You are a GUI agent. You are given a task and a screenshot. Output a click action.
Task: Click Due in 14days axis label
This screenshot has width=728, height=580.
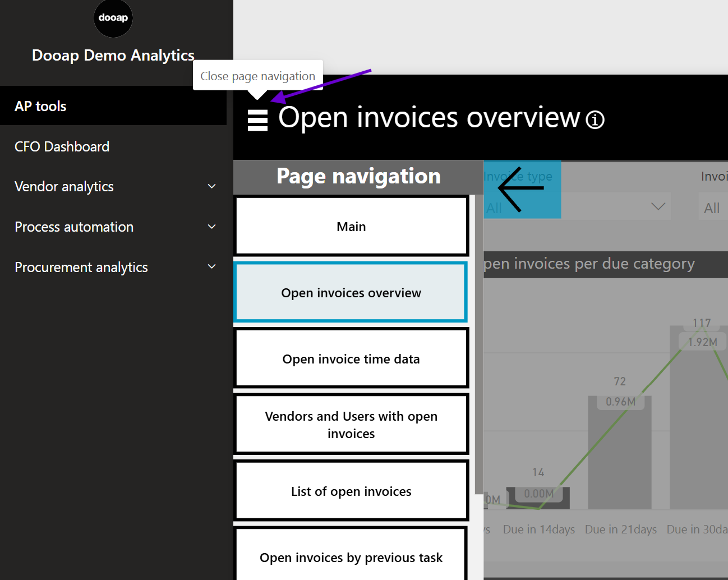(539, 530)
